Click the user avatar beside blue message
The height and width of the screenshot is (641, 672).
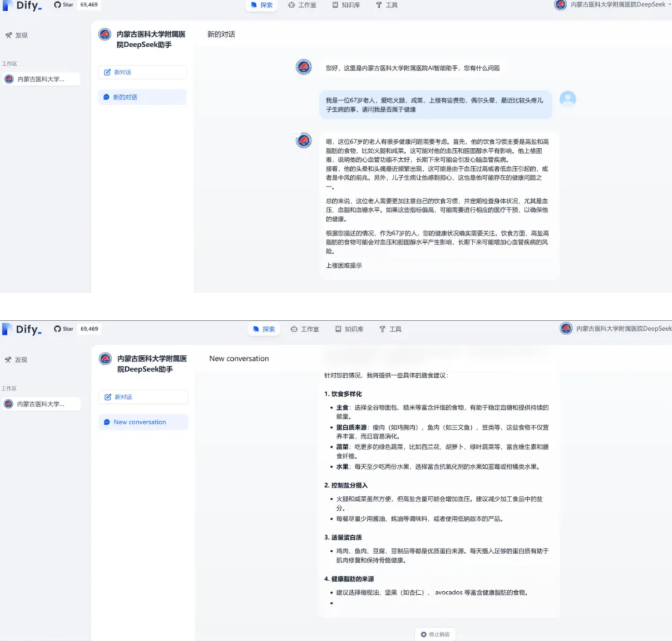[568, 99]
